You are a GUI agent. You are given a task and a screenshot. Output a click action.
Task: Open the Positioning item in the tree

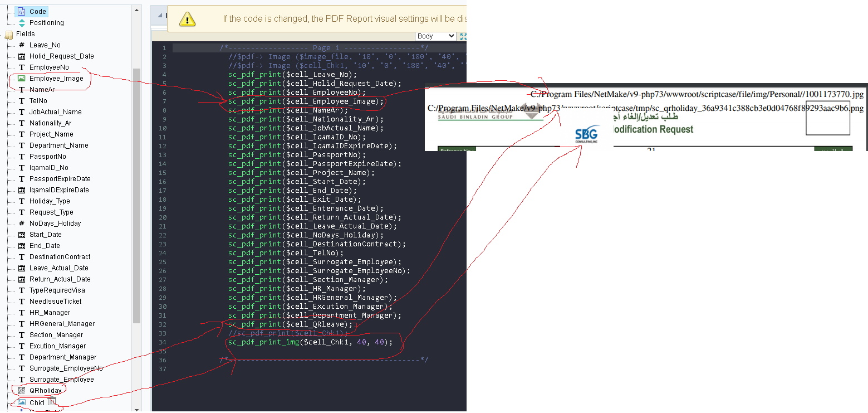pos(46,23)
